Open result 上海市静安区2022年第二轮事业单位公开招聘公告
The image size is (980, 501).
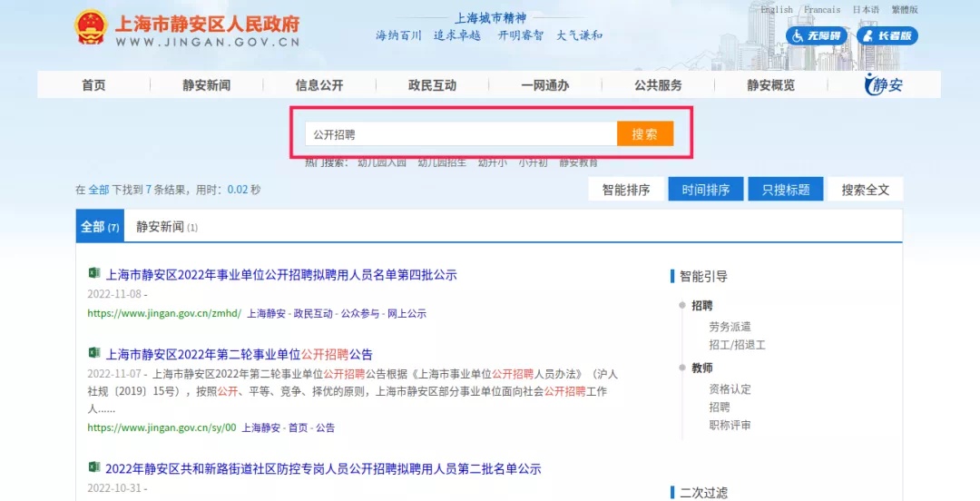click(239, 355)
